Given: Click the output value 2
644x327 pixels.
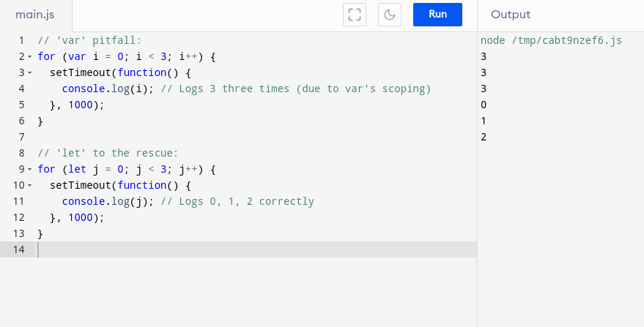Looking at the screenshot, I should pyautogui.click(x=484, y=137).
